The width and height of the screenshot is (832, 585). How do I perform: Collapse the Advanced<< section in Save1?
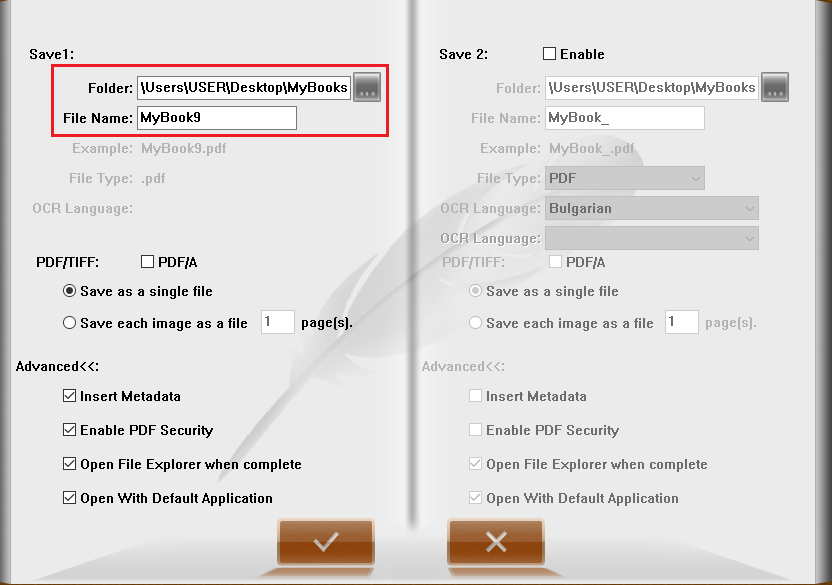click(57, 367)
